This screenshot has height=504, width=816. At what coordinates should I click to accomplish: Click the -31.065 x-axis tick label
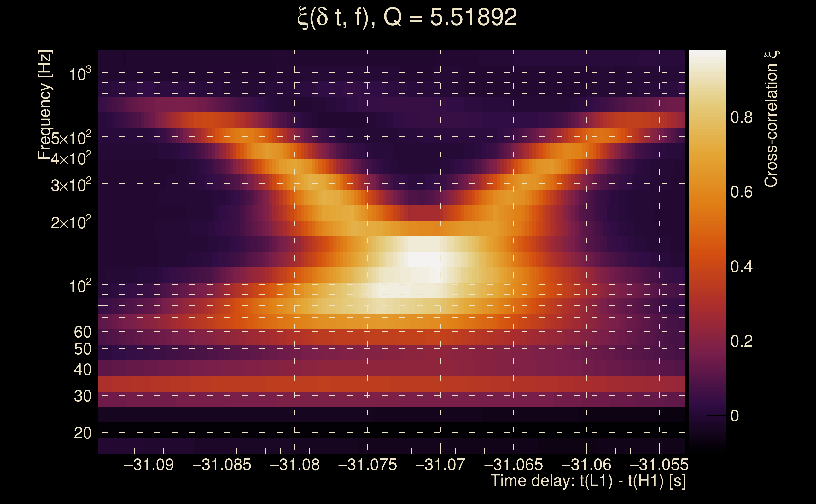tap(513, 465)
